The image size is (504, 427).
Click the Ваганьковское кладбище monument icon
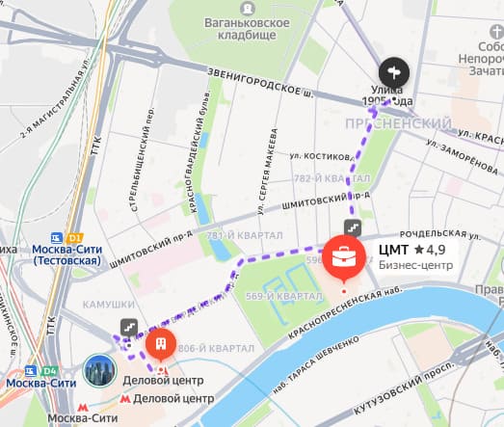tap(247, 8)
